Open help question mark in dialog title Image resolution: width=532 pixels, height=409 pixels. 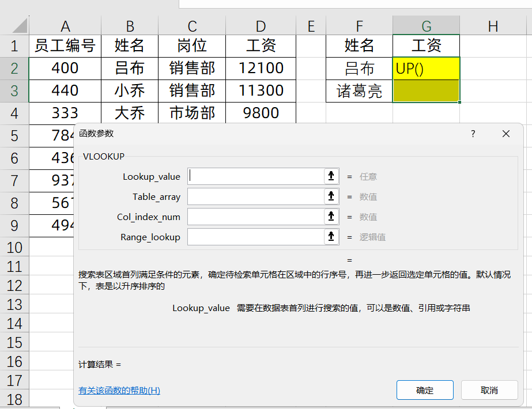tap(473, 134)
